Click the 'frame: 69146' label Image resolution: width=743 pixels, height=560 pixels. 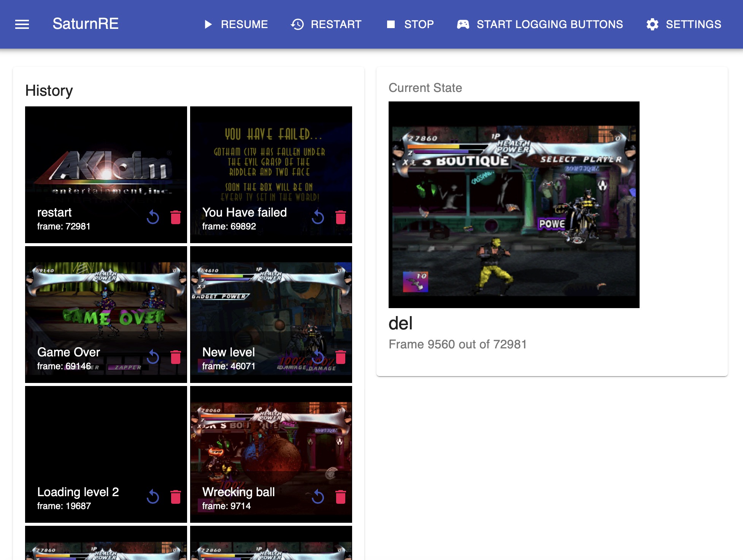coord(64,366)
